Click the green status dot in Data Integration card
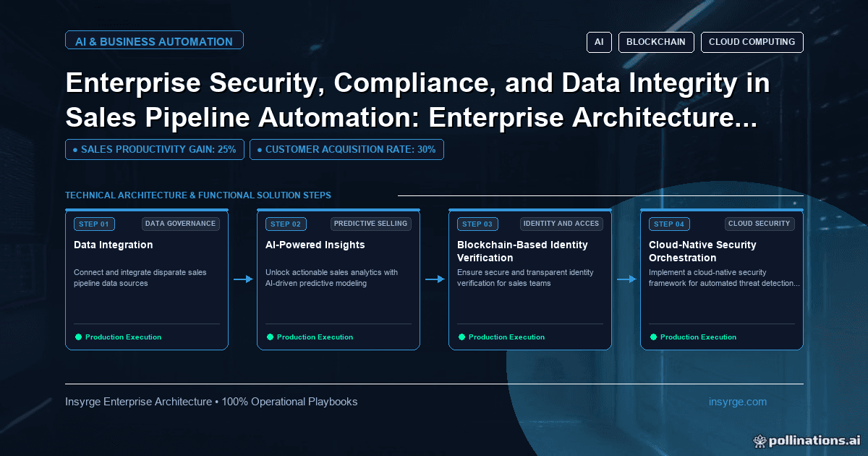The height and width of the screenshot is (456, 868). click(78, 337)
